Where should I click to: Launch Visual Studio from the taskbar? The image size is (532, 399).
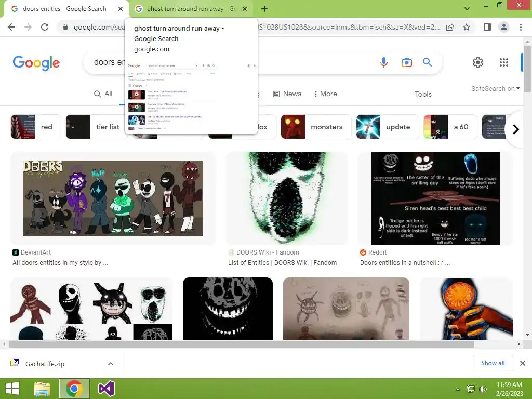pos(106,389)
